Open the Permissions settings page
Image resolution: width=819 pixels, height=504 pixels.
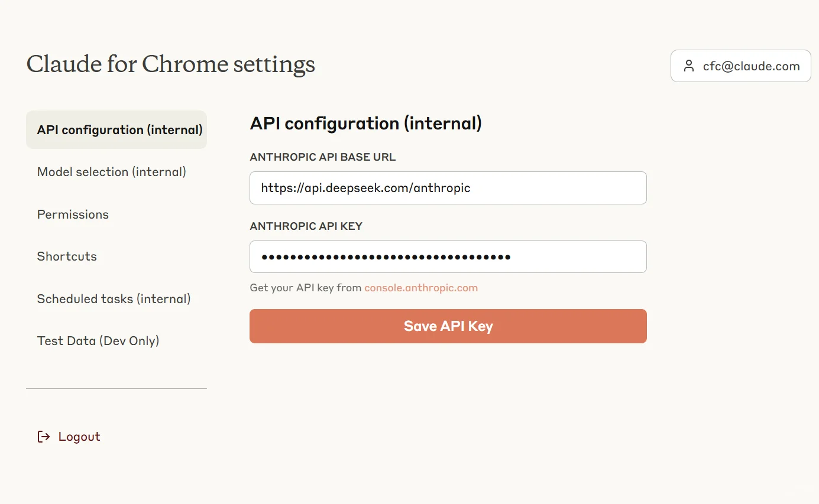[x=73, y=214]
